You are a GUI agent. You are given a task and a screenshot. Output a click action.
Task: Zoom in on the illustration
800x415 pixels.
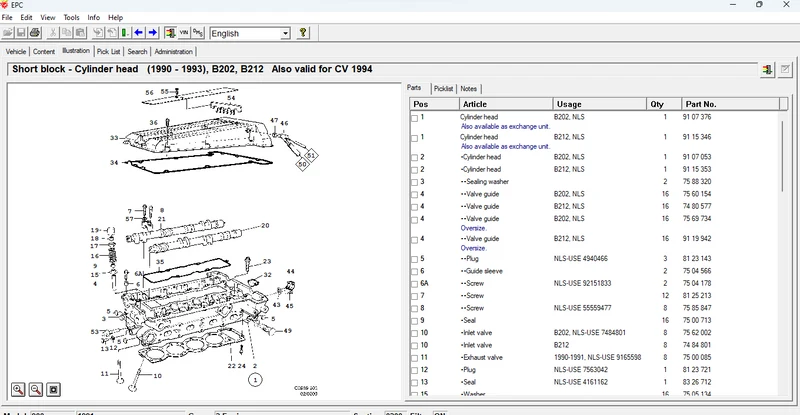click(18, 389)
